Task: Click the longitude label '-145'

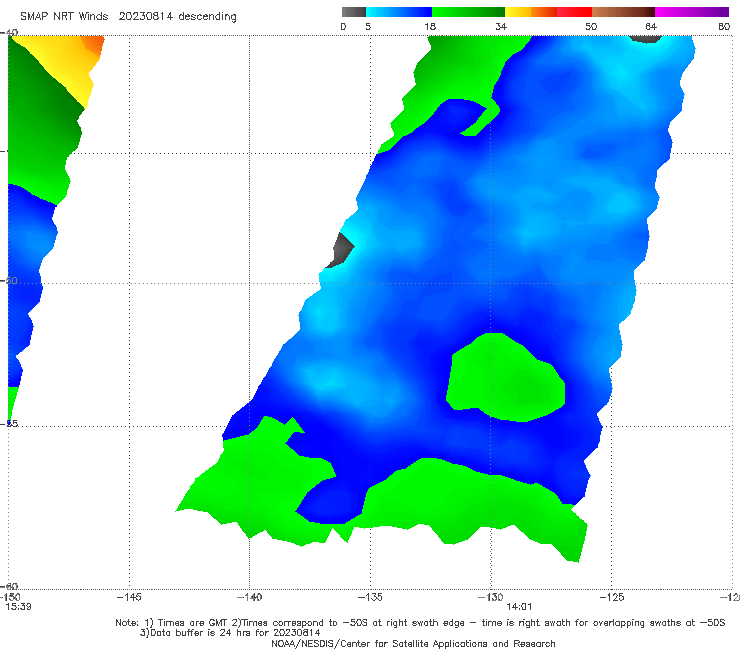Action: [129, 598]
